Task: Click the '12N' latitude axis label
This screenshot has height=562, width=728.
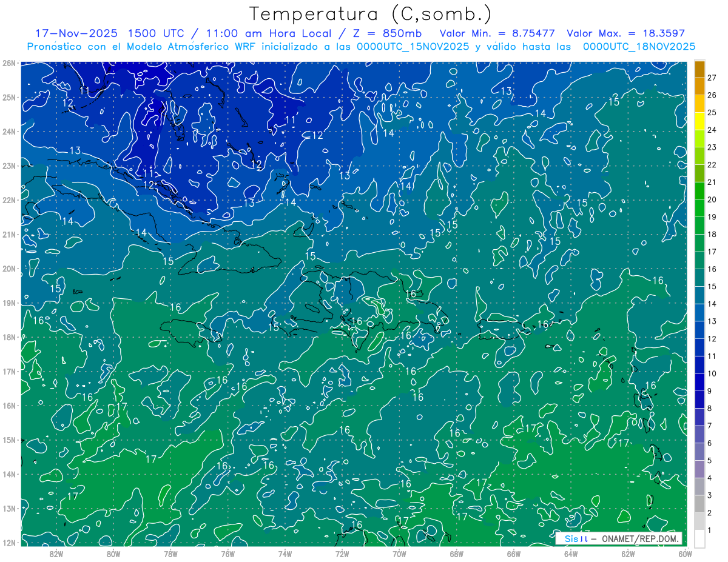Action: click(x=8, y=543)
